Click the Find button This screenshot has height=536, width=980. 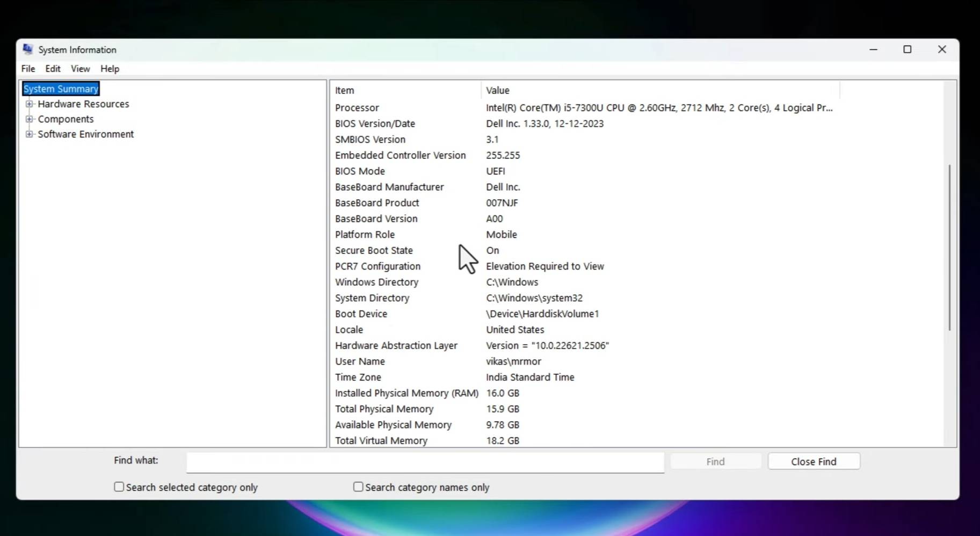click(715, 462)
